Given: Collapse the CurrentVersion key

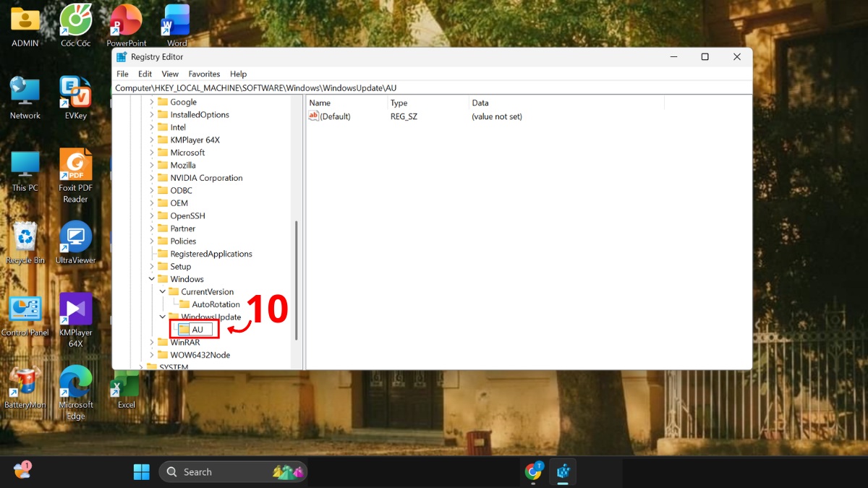Looking at the screenshot, I should coord(162,291).
